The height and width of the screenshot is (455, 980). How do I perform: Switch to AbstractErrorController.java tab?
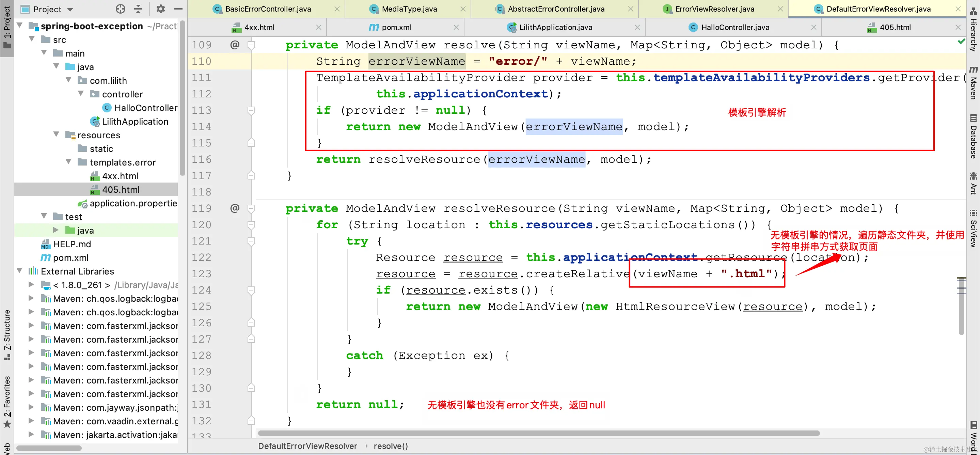(x=556, y=9)
